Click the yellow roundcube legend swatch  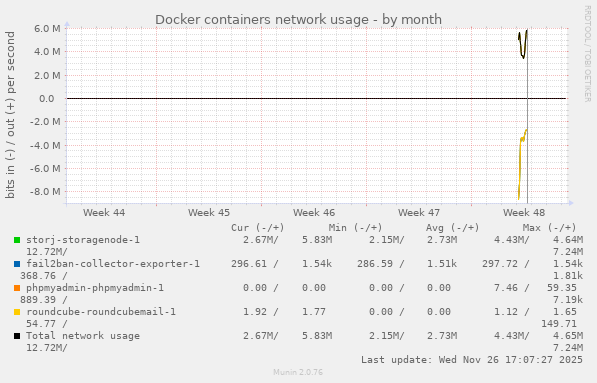pos(17,312)
